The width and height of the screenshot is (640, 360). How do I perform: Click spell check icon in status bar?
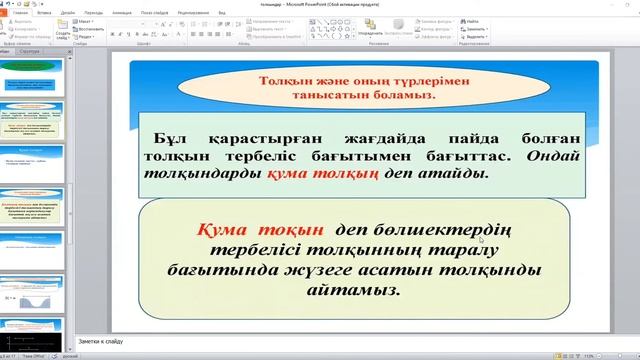tap(55, 356)
